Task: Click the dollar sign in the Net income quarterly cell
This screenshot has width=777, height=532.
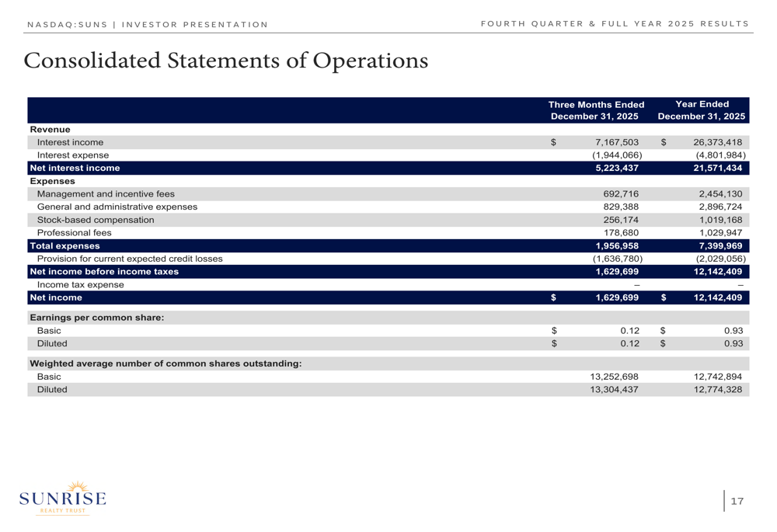Action: tap(554, 297)
